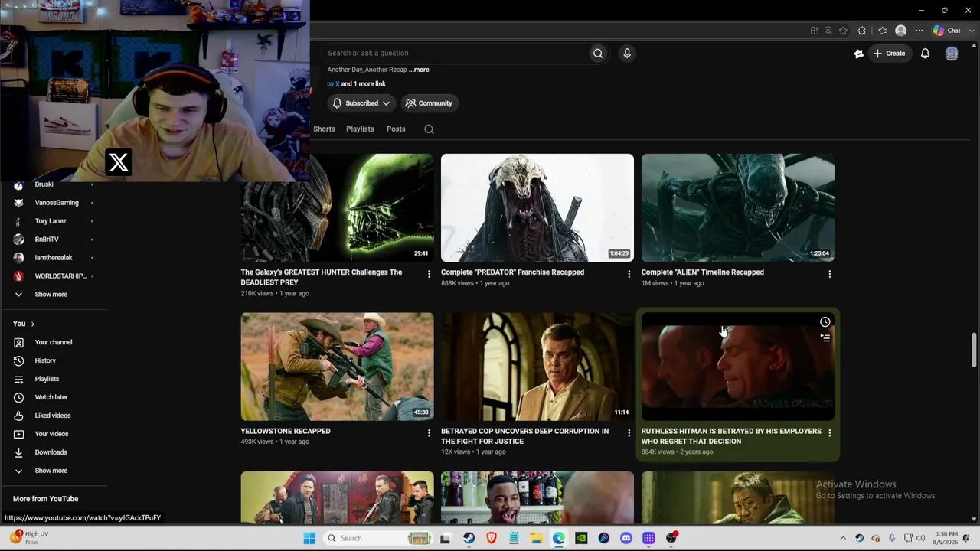980x551 pixels.
Task: Open Discord from the taskbar
Action: (x=626, y=538)
